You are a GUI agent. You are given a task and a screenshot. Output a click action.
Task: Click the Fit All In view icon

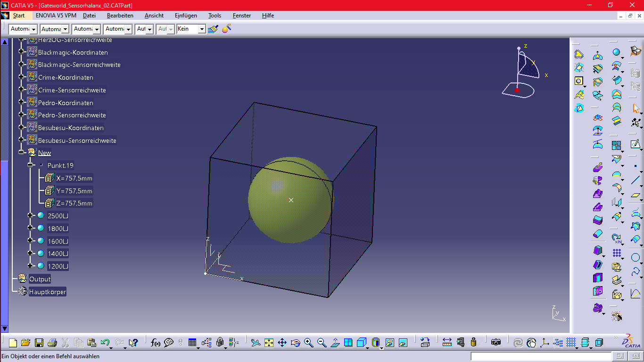(x=269, y=343)
